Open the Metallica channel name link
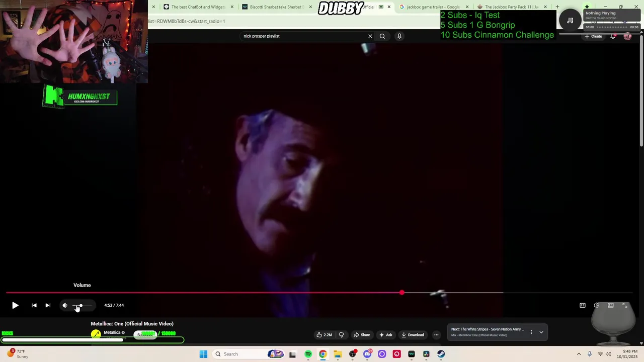644x362 pixels. click(112, 332)
